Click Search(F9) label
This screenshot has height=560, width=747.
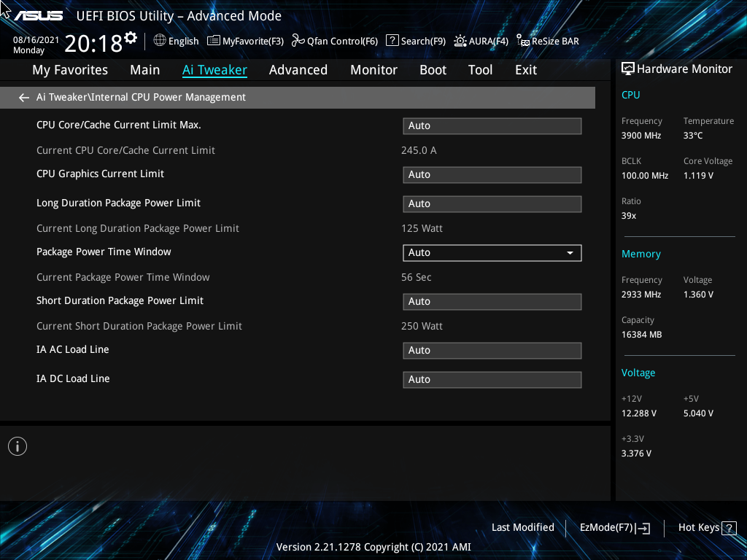(423, 42)
